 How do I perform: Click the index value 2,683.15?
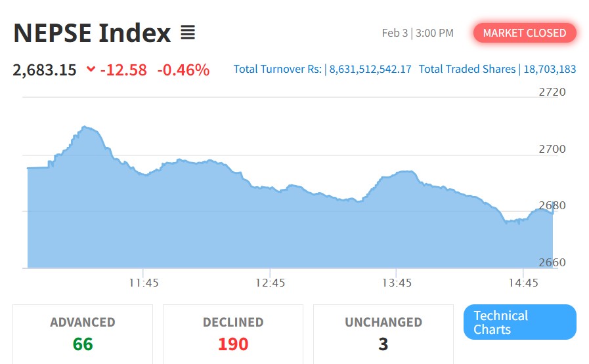pos(45,70)
